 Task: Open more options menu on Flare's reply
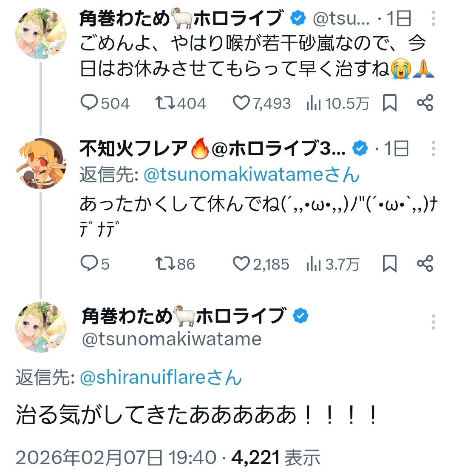coord(433,148)
